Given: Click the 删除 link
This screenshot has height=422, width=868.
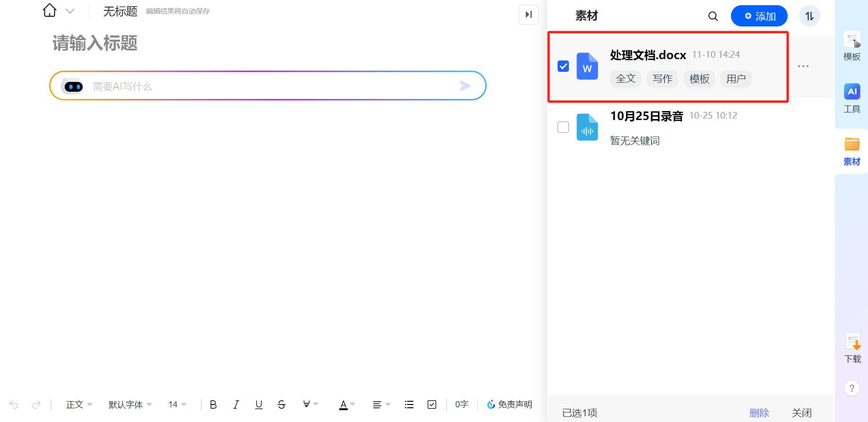Looking at the screenshot, I should click(759, 413).
